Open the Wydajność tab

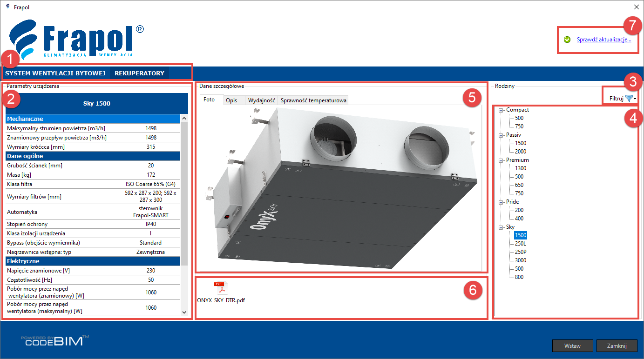point(261,100)
